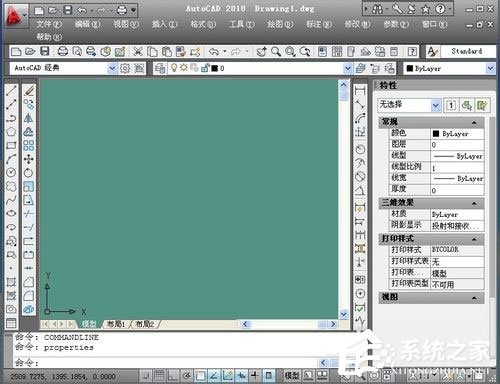Click the Print icon in standard toolbar

tap(62, 51)
